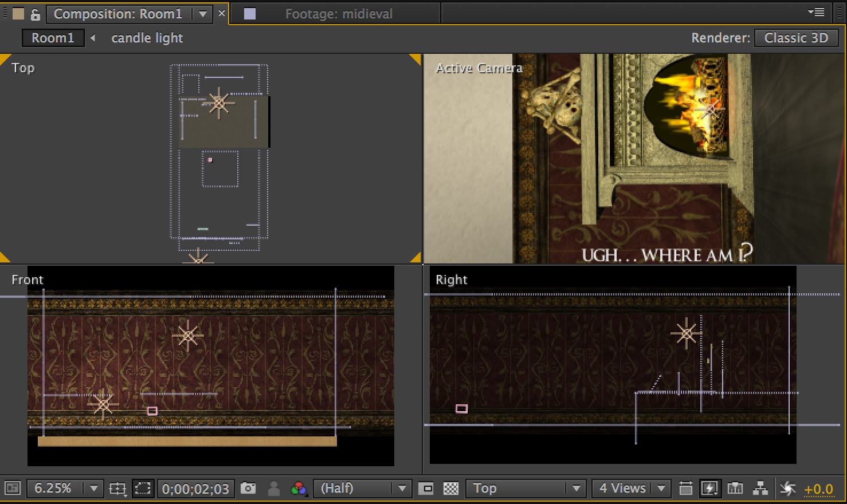The width and height of the screenshot is (847, 504).
Task: Select the lower-left light icon in the Front view
Action: pyautogui.click(x=103, y=404)
